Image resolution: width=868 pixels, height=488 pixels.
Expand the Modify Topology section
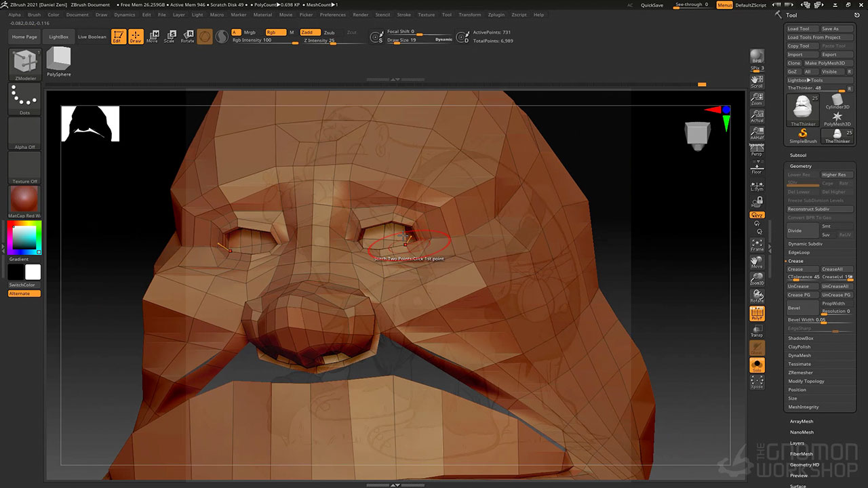point(806,381)
